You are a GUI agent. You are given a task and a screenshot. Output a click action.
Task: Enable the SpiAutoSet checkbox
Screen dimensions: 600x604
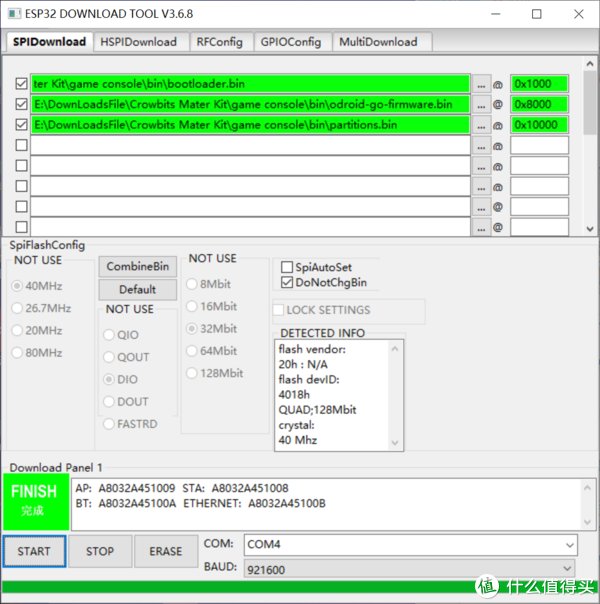click(287, 267)
